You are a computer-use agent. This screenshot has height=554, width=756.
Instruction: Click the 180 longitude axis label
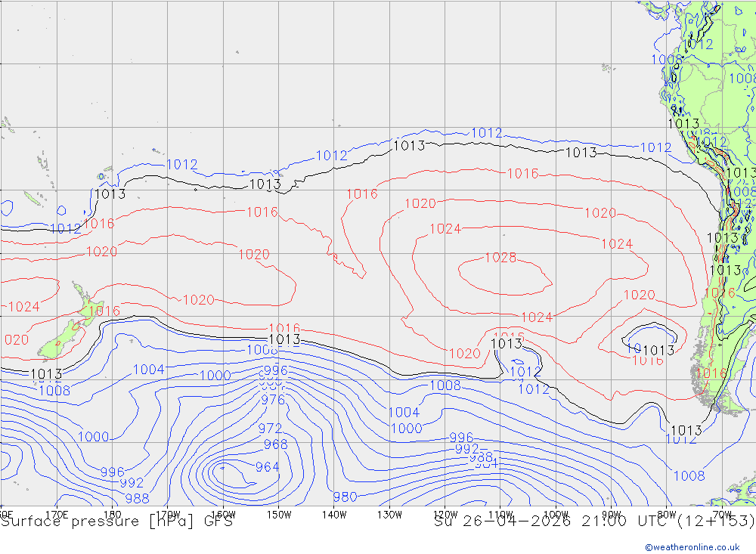click(113, 515)
